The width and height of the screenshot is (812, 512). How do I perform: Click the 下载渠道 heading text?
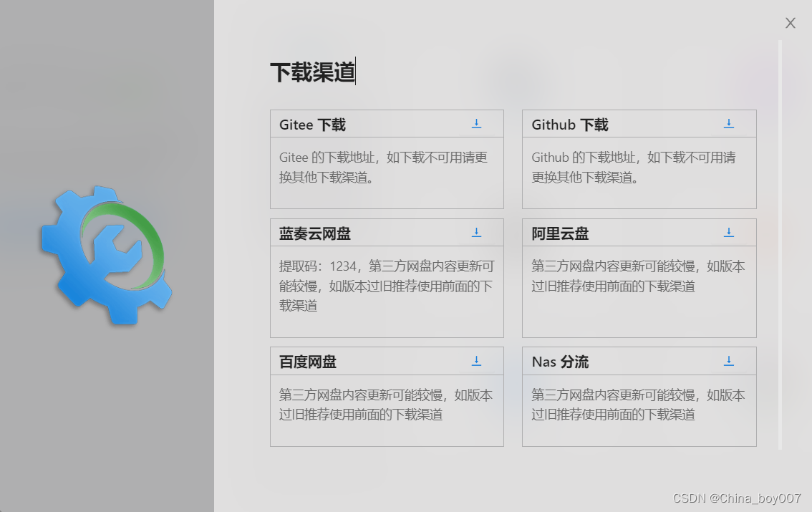coord(313,72)
